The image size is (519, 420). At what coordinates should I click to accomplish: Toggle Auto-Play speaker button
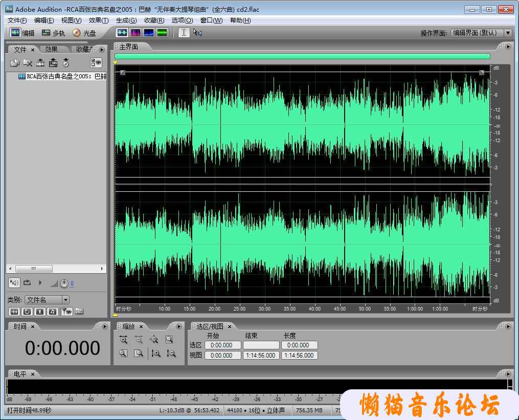tap(14, 283)
